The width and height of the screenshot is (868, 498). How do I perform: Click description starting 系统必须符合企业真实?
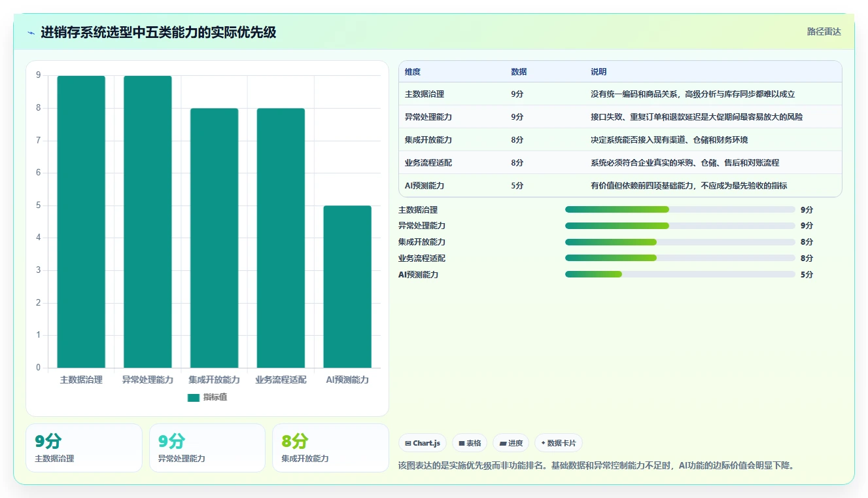click(x=685, y=163)
